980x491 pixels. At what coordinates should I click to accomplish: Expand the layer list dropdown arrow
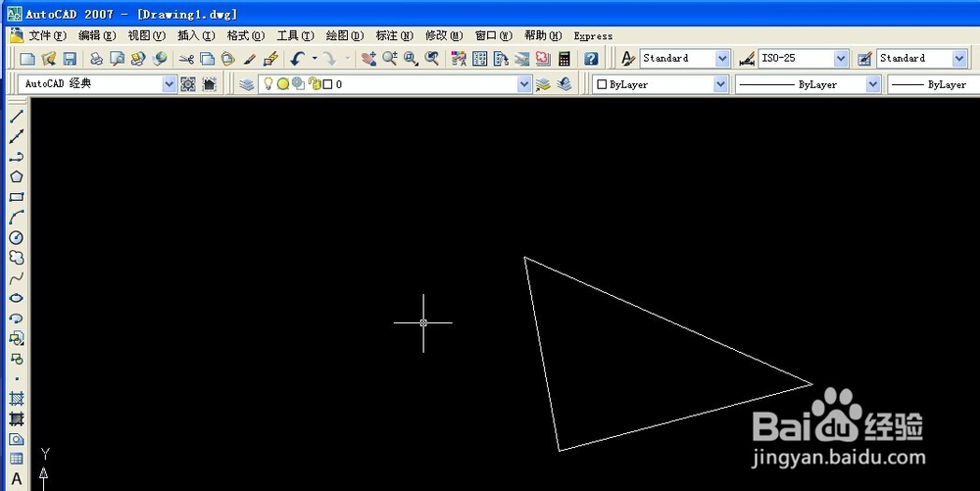coord(524,83)
